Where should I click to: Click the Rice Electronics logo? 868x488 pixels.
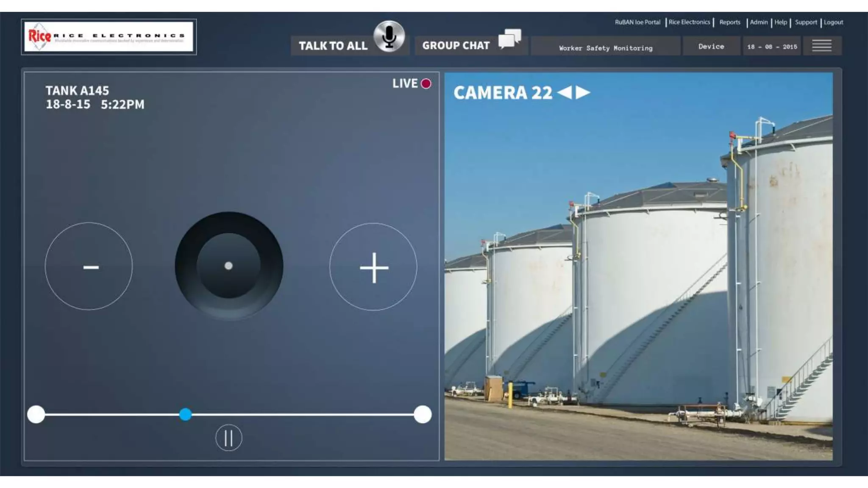(x=108, y=37)
